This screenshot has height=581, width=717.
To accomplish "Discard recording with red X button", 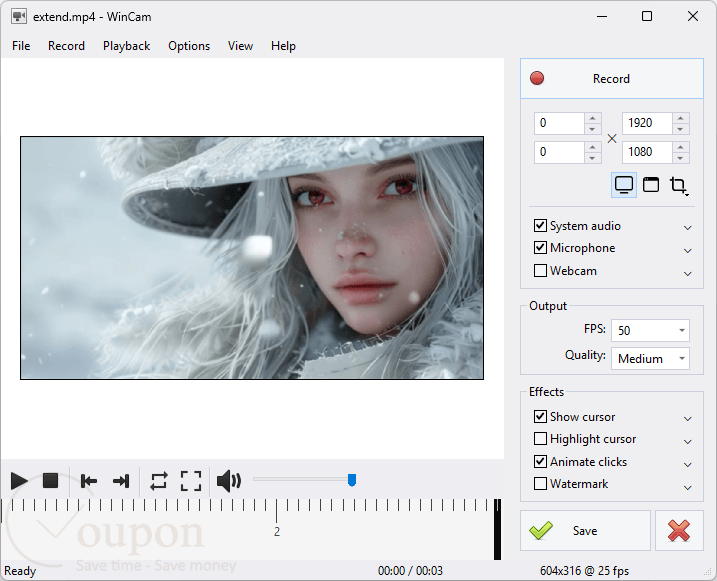I will point(679,531).
